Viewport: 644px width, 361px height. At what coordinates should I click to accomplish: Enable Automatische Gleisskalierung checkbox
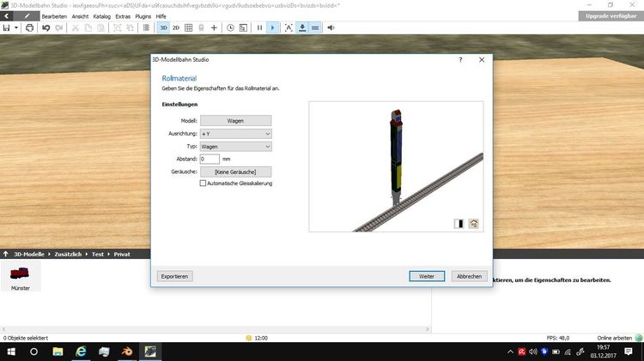(204, 183)
